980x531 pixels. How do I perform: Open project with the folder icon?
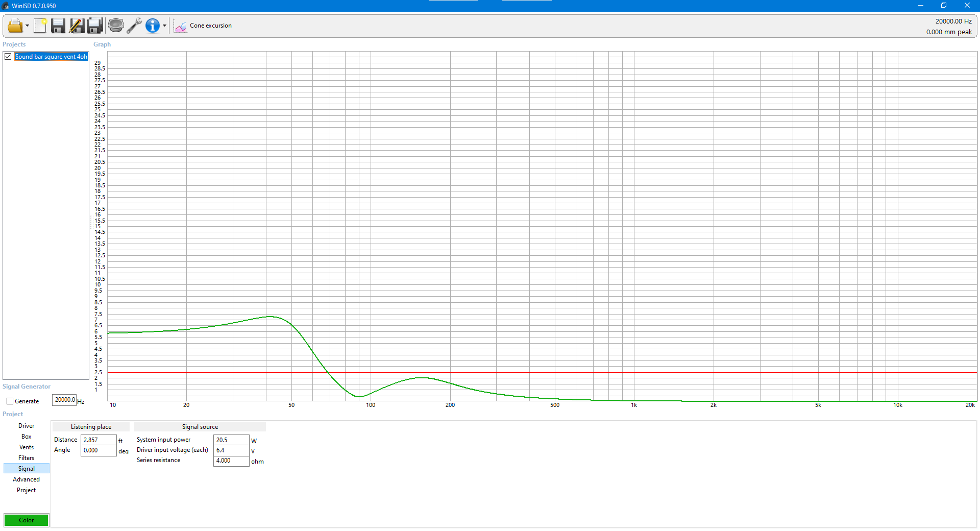(15, 26)
